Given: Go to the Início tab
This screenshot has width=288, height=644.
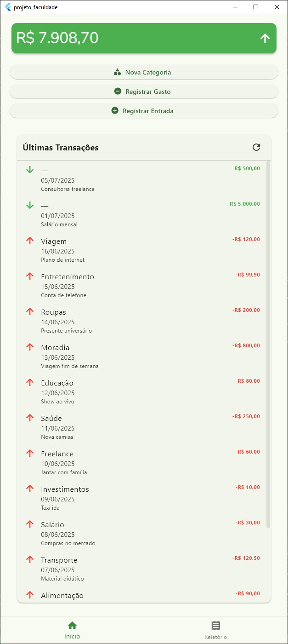Looking at the screenshot, I should pyautogui.click(x=72, y=630).
